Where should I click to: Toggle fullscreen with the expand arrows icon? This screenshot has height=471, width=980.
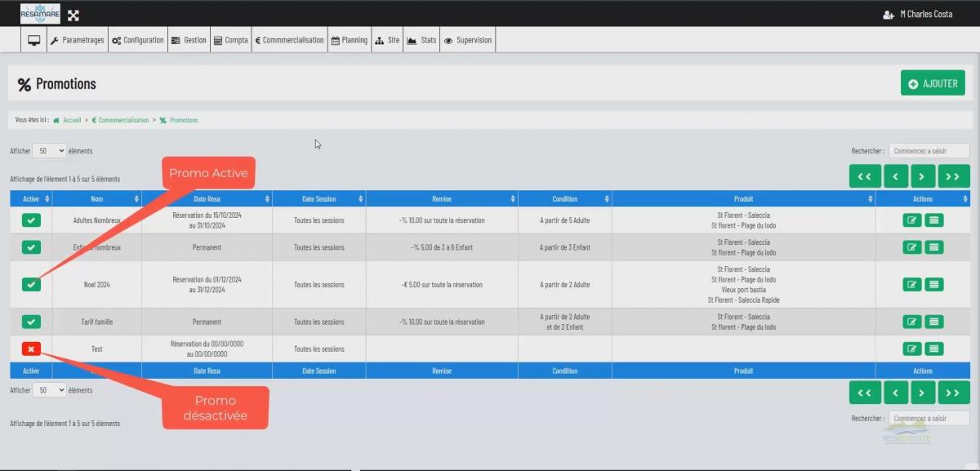pyautogui.click(x=73, y=15)
